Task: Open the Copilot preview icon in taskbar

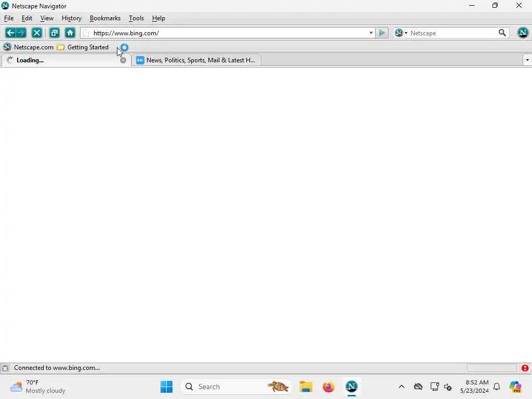Action: (515, 387)
